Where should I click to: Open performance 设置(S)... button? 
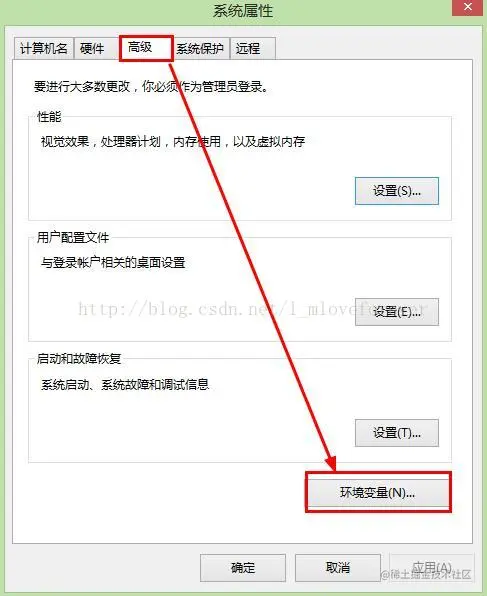click(397, 191)
